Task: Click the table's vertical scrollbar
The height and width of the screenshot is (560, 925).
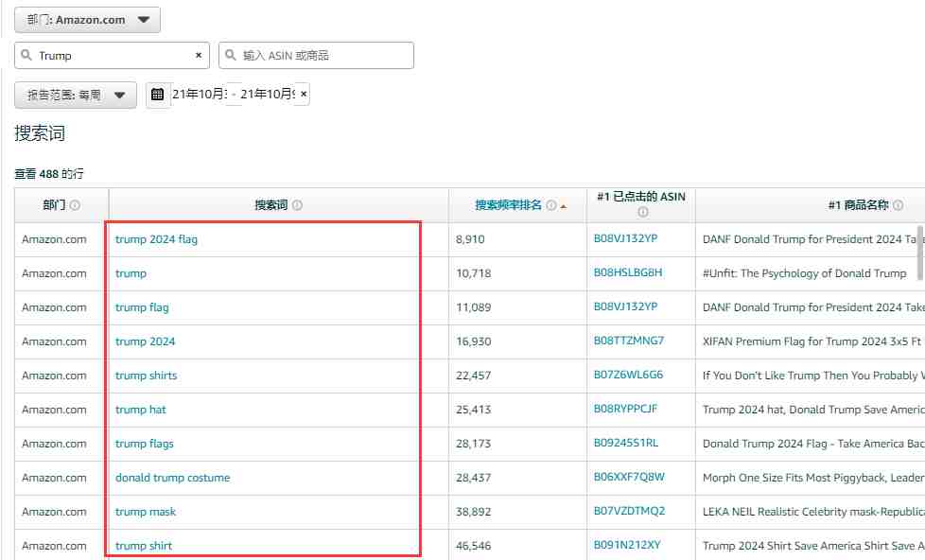Action: pyautogui.click(x=920, y=253)
